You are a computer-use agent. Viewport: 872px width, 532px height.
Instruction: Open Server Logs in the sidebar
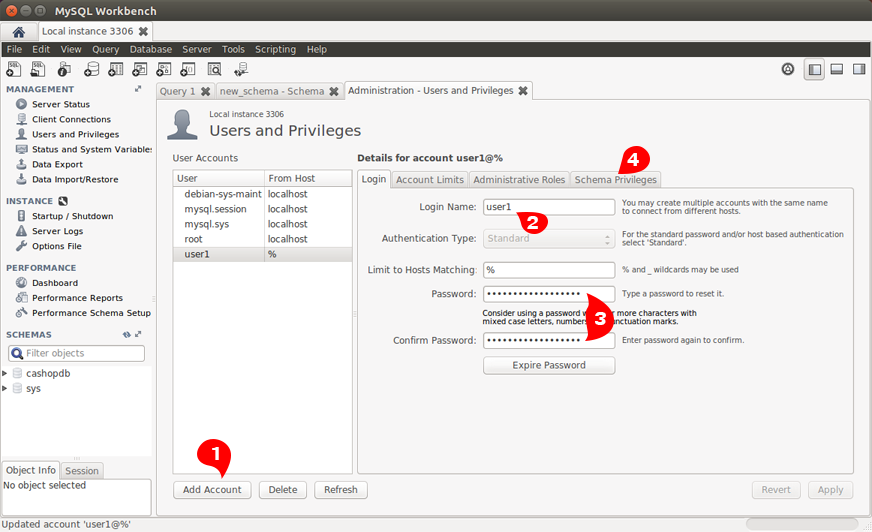(57, 231)
